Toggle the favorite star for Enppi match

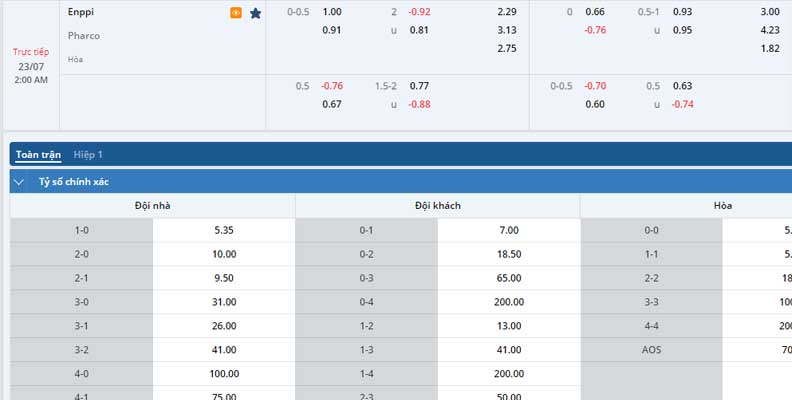[x=256, y=13]
